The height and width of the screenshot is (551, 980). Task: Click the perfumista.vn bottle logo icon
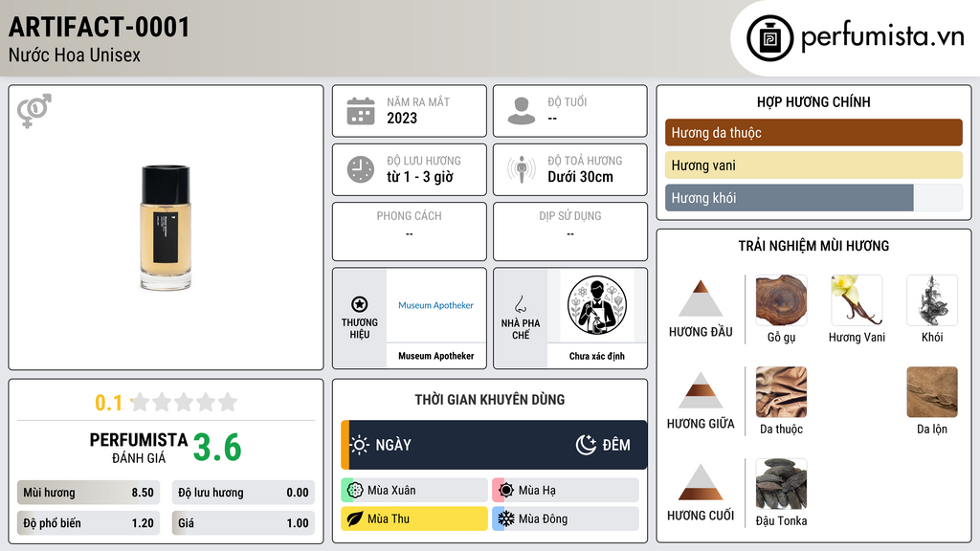(x=770, y=38)
